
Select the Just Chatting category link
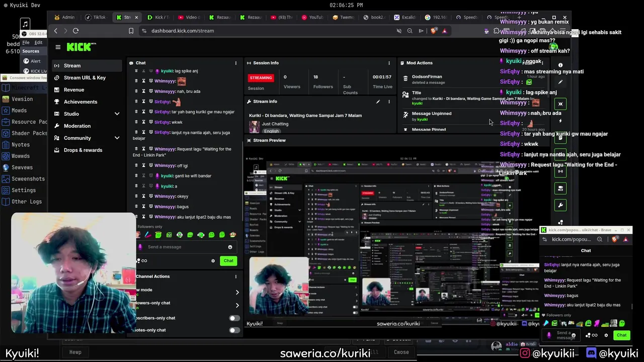coord(275,124)
